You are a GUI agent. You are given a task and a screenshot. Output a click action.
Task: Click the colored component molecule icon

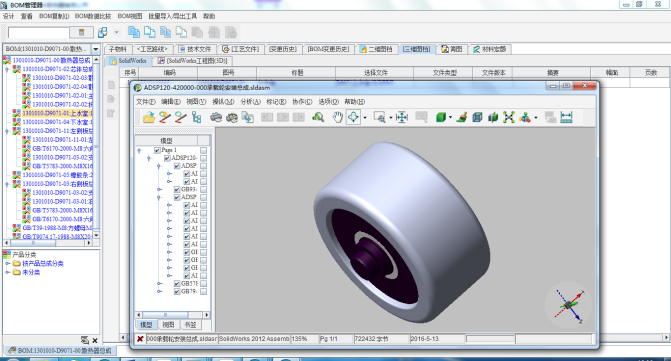[525, 117]
